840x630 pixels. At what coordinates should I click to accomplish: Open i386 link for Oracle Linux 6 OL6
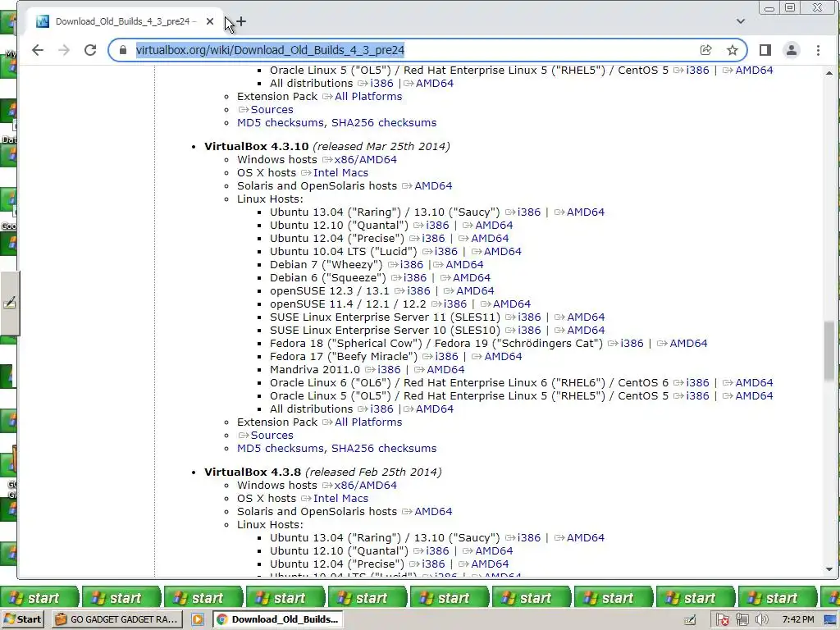[x=697, y=383]
